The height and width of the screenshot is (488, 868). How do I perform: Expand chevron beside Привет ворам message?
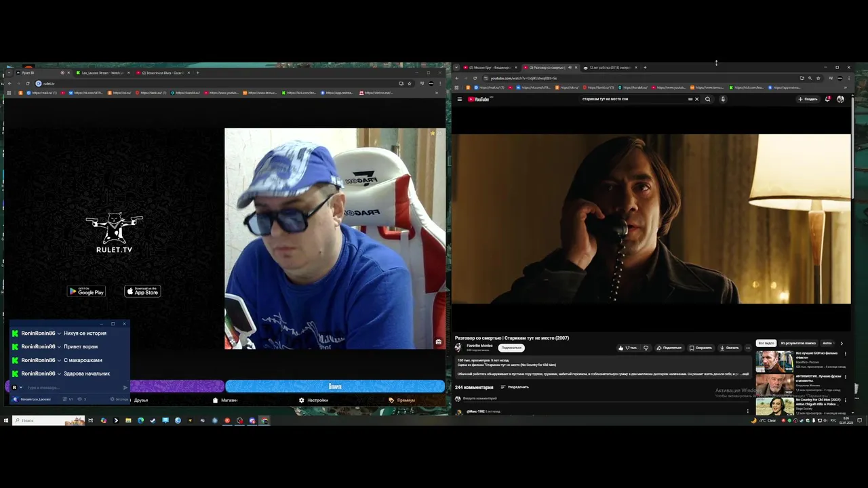pos(60,347)
